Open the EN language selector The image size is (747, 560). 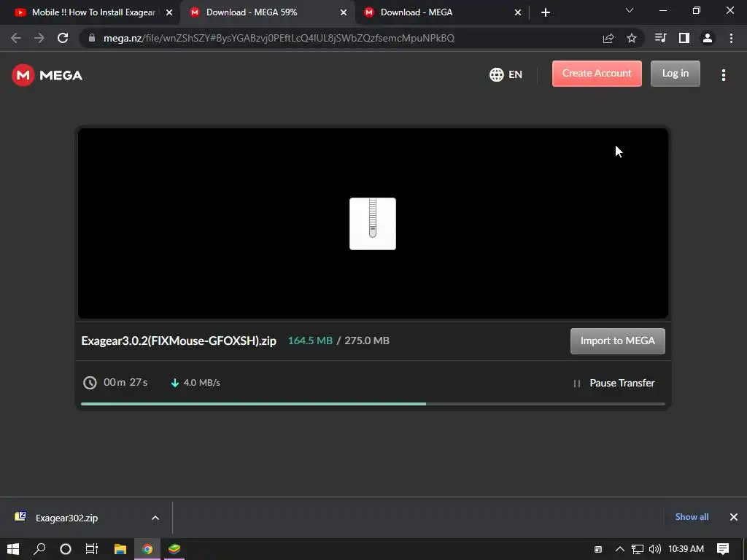pos(506,74)
